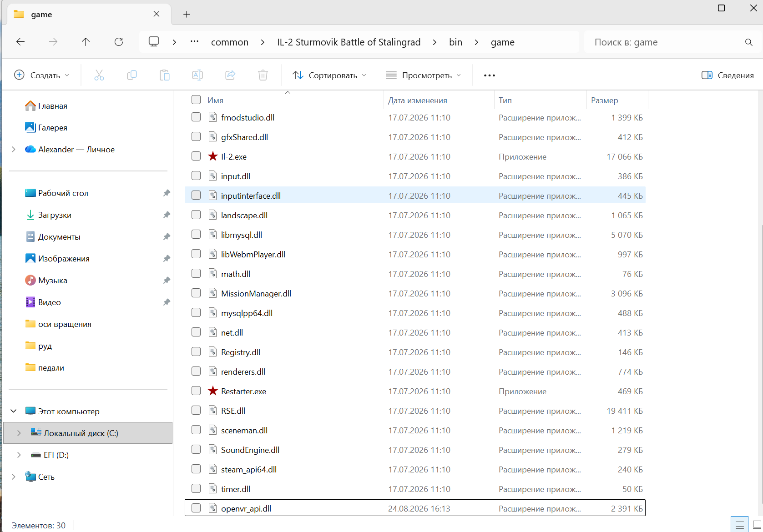Check the box for Restarter.exe
Screen dimensions: 763x532
point(196,391)
